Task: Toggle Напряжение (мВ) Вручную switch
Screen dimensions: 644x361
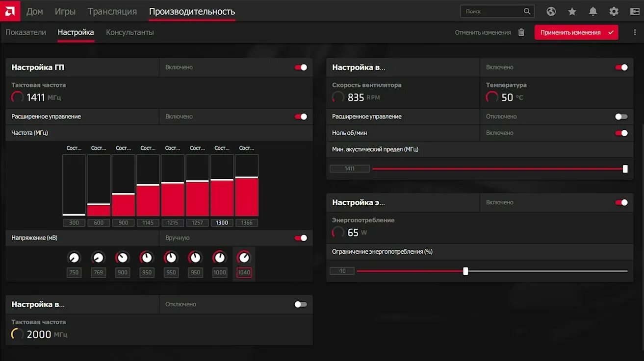Action: click(301, 238)
